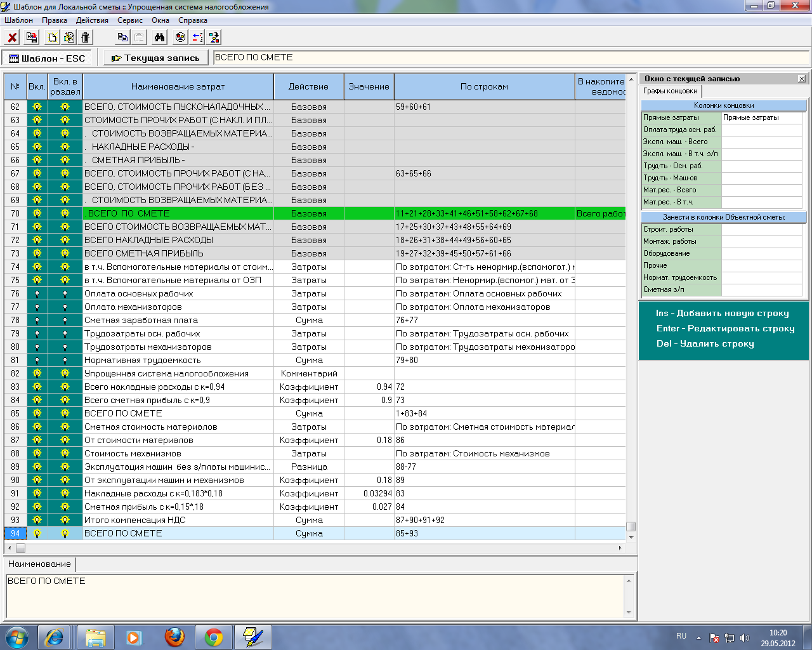Open the Сервис menu

(x=129, y=20)
